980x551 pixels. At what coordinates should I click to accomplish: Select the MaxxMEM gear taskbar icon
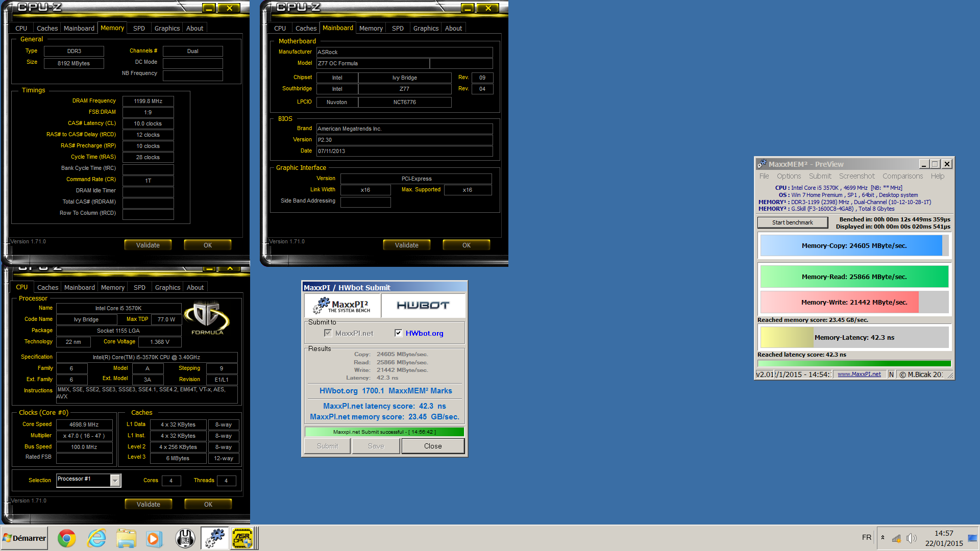215,538
